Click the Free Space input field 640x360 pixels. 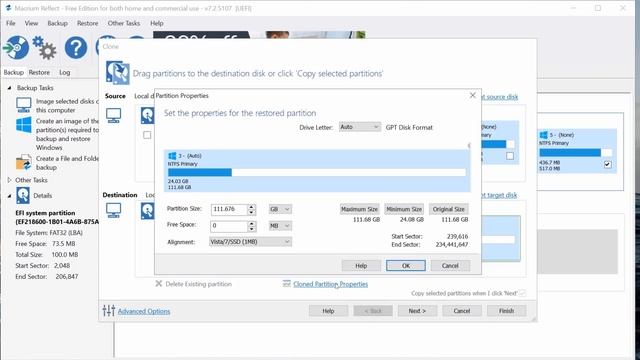[229, 226]
